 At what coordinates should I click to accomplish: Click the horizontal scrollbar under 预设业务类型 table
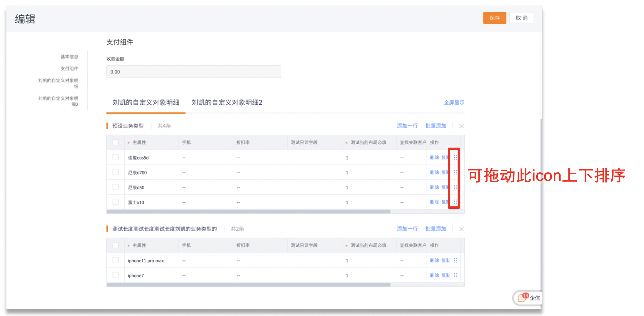click(248, 212)
